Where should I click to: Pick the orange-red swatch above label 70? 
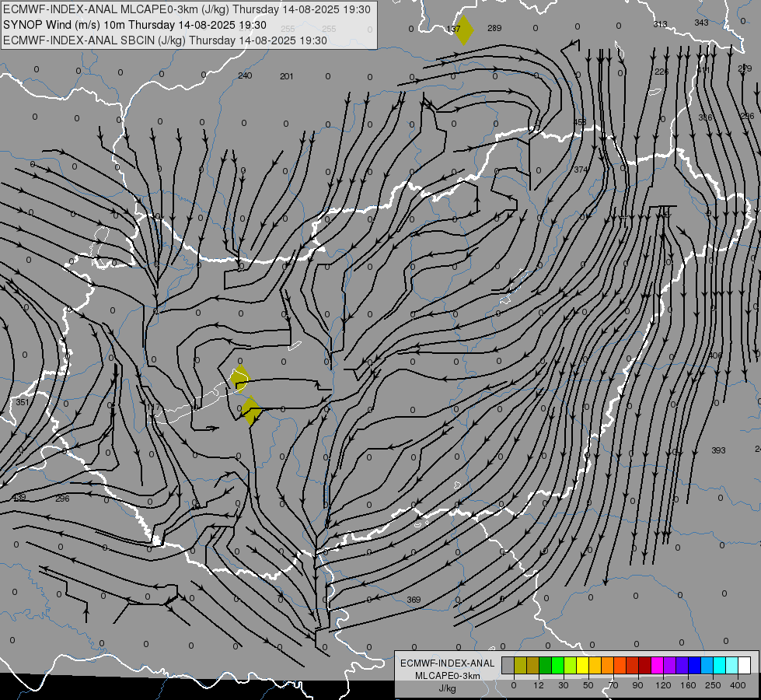620,665
